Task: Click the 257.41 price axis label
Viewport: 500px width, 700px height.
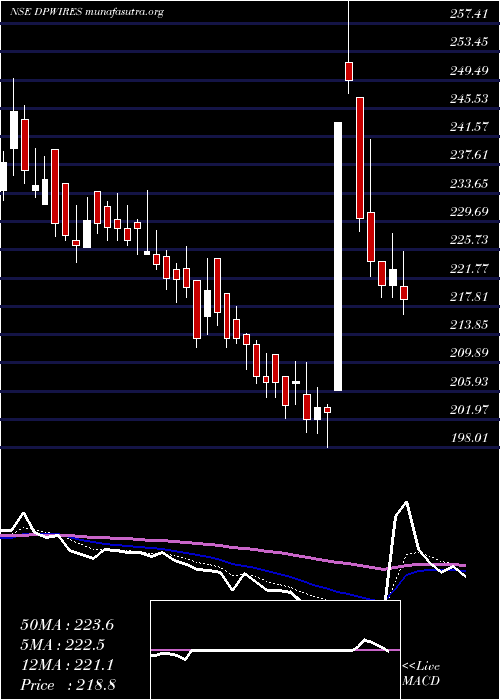Action: point(469,14)
